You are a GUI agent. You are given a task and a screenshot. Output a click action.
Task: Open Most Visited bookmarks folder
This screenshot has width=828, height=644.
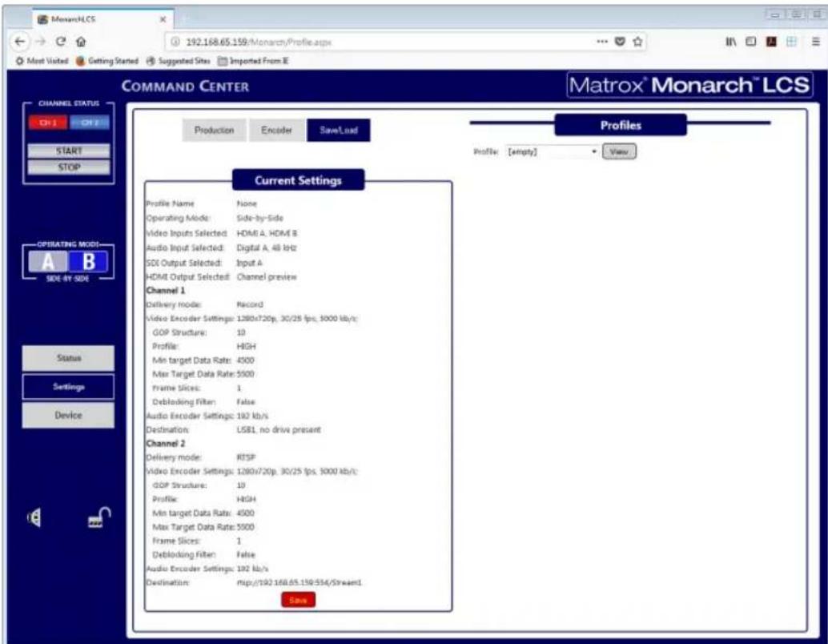click(42, 61)
